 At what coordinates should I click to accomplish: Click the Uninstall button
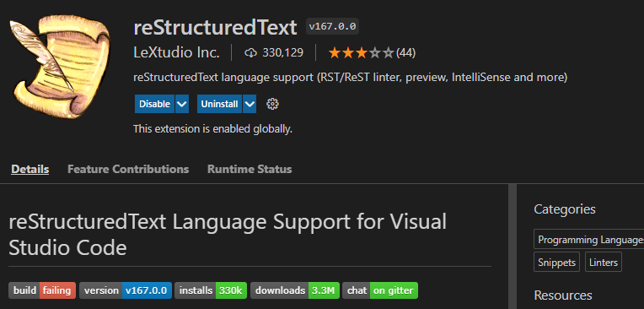click(220, 104)
